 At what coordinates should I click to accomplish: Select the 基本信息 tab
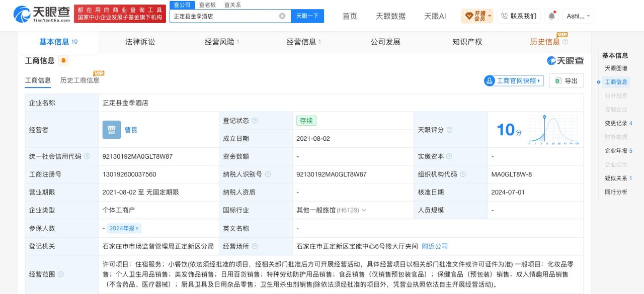pos(58,42)
